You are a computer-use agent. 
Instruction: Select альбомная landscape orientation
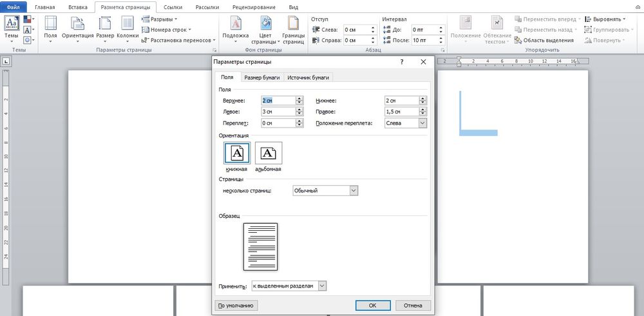point(268,153)
